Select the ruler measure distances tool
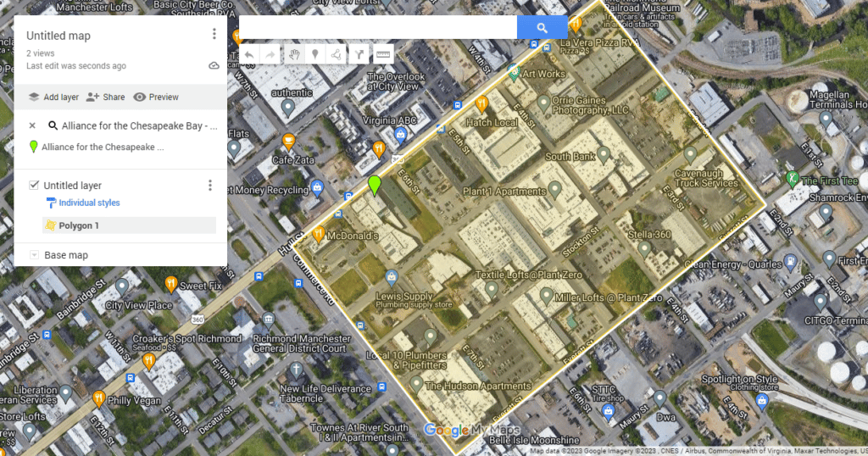 click(x=383, y=54)
